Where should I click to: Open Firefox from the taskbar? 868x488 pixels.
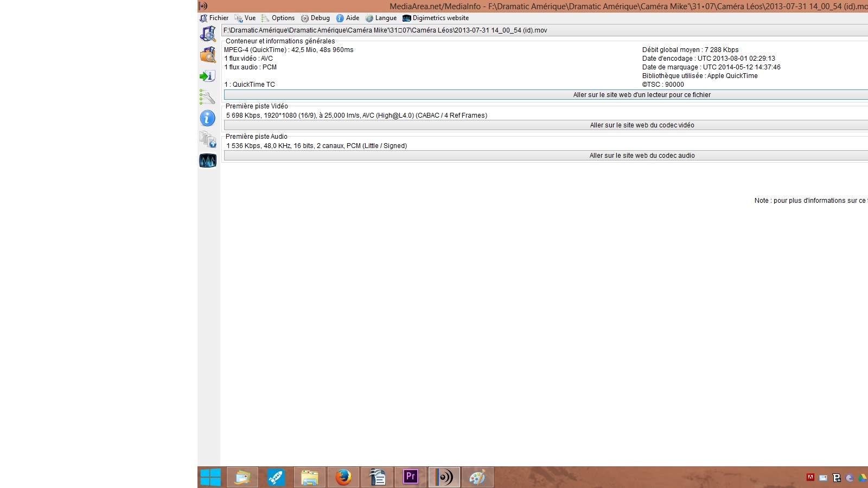click(x=343, y=477)
